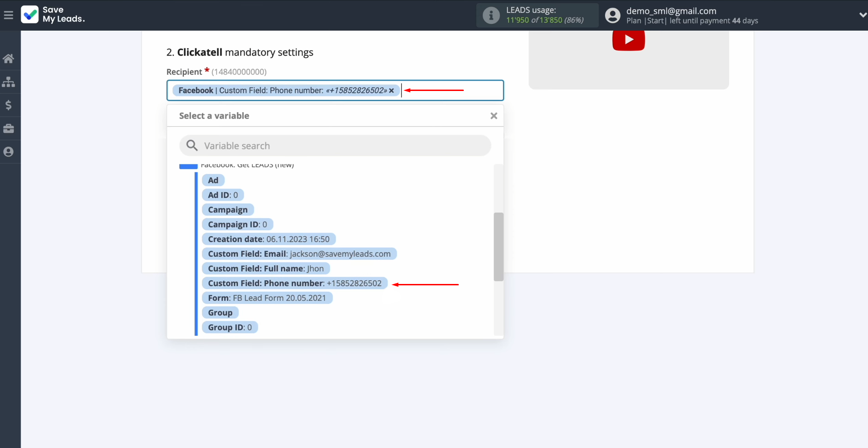Image resolution: width=868 pixels, height=448 pixels.
Task: Click the demo_sml@gmail.com account email
Action: coord(671,11)
